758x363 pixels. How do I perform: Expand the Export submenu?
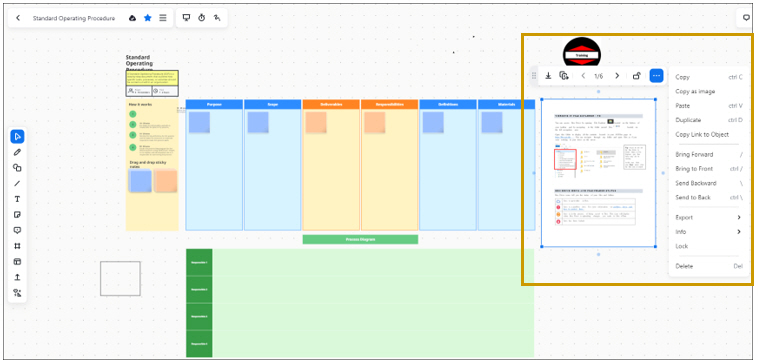pos(708,218)
